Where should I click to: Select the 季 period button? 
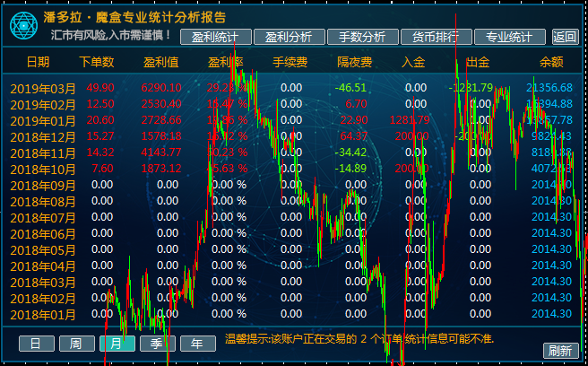(158, 344)
